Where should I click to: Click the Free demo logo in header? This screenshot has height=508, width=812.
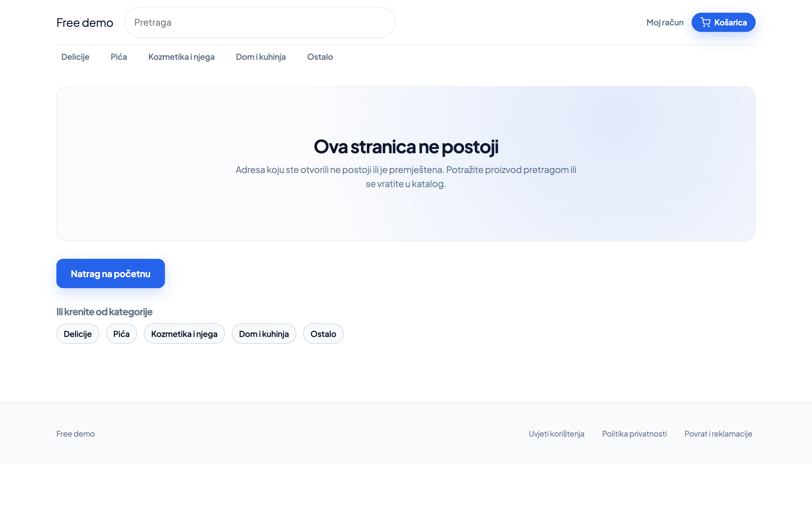pos(85,23)
